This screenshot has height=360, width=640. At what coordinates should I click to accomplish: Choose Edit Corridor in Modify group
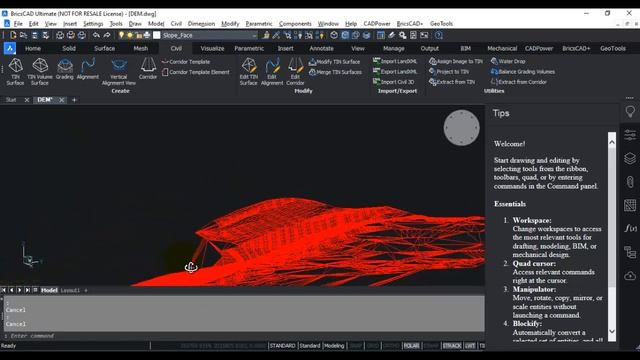pyautogui.click(x=295, y=72)
